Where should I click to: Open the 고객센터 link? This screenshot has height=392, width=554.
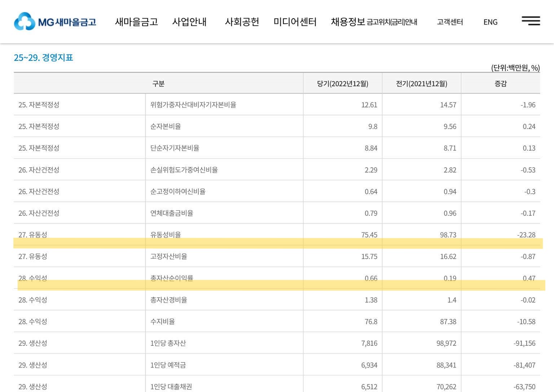click(450, 22)
